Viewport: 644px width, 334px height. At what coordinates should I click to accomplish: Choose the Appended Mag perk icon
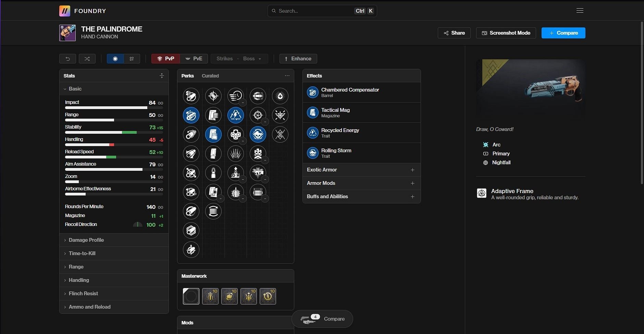pyautogui.click(x=213, y=115)
